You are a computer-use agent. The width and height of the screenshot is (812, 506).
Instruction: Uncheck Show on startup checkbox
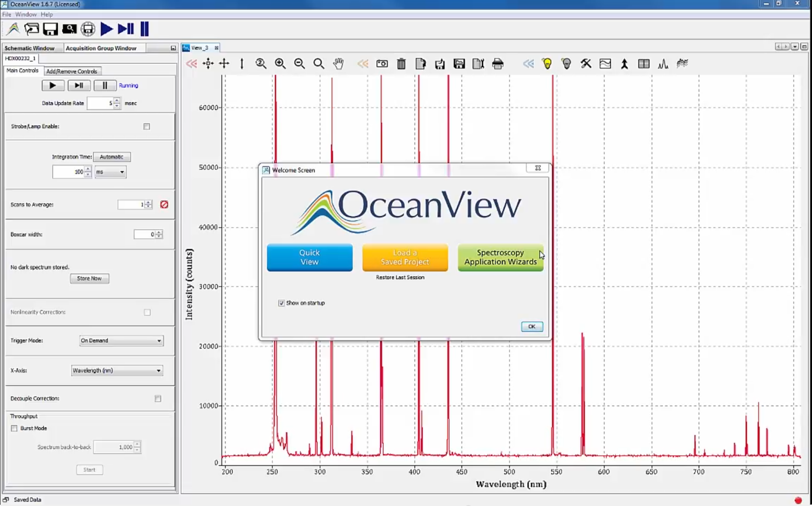point(281,303)
